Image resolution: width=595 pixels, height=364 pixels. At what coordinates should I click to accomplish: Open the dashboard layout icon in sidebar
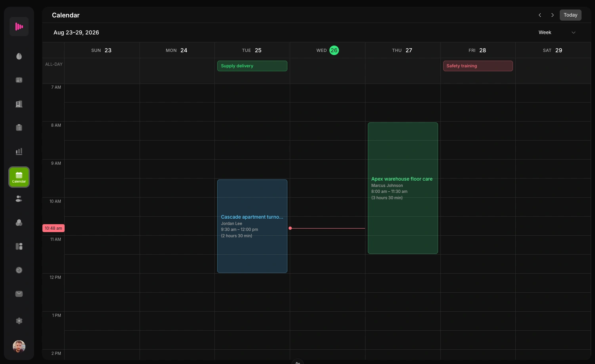[x=19, y=246]
